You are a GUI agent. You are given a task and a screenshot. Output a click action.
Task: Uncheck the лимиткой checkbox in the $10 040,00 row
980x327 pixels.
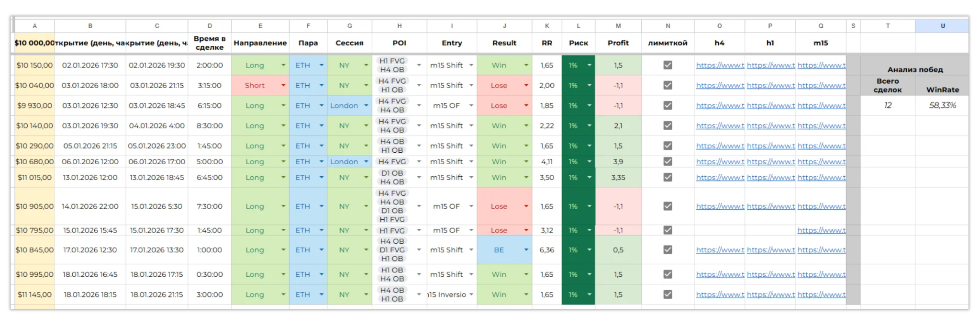pyautogui.click(x=668, y=85)
